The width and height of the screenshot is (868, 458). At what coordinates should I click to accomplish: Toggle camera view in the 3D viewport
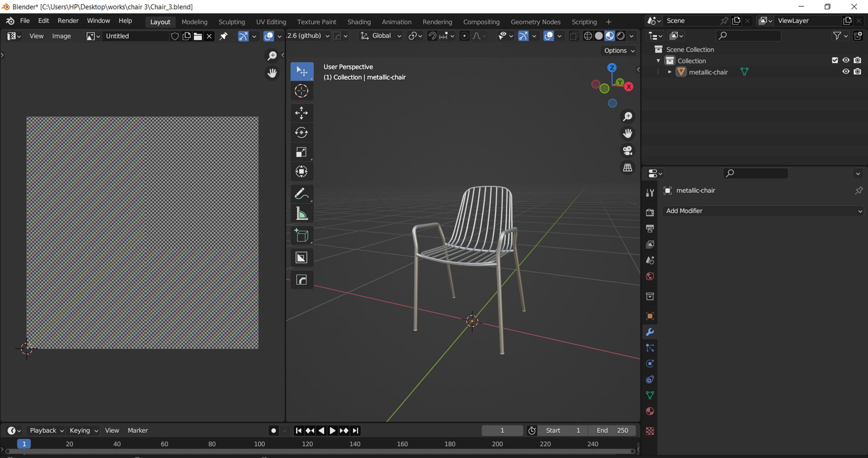coord(627,151)
